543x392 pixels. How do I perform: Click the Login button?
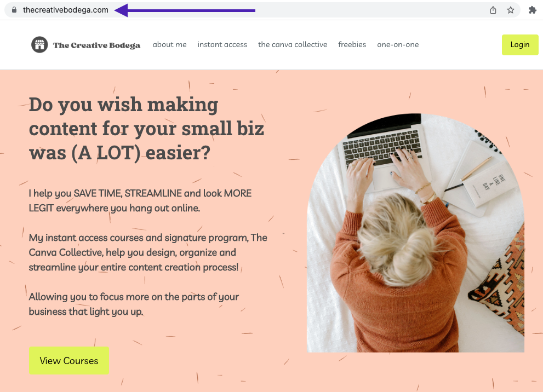[x=520, y=45]
